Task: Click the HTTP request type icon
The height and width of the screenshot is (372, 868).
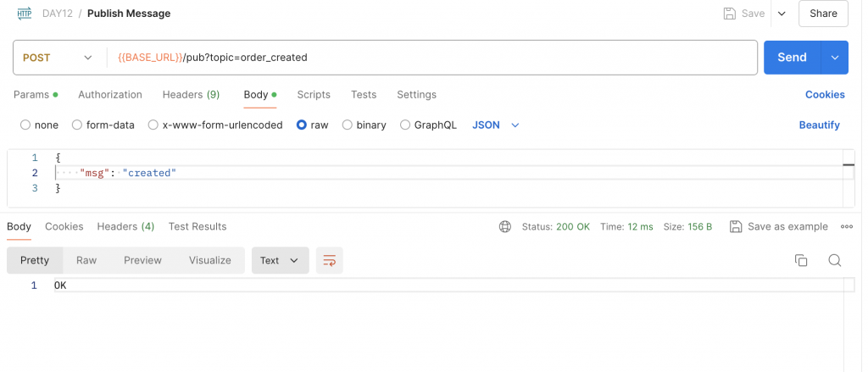Action: tap(25, 14)
